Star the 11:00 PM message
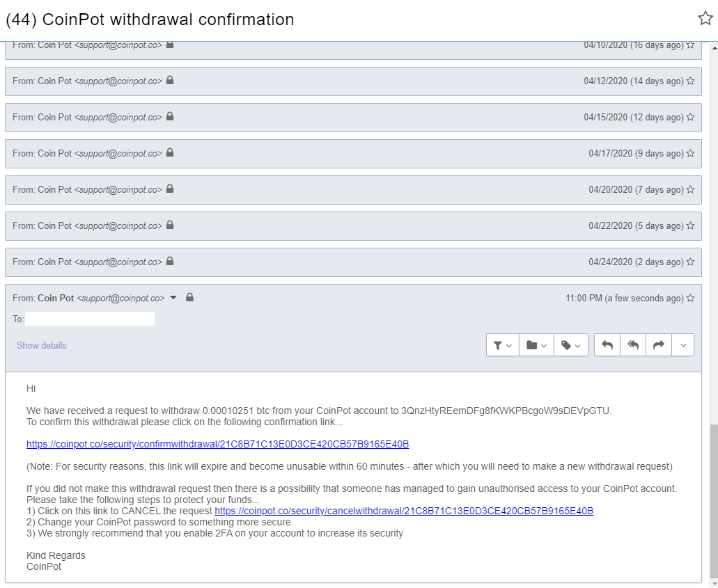The image size is (718, 588). pos(691,298)
